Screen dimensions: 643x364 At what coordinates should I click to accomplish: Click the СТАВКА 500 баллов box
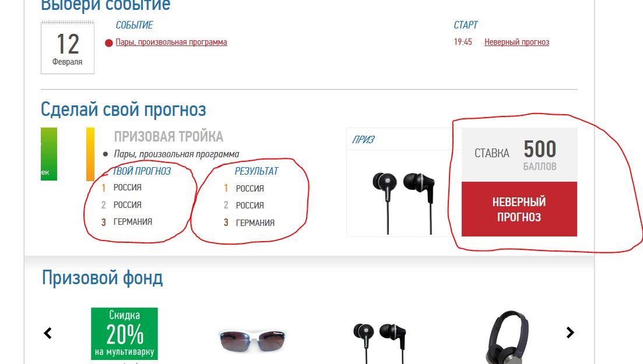[x=519, y=154]
